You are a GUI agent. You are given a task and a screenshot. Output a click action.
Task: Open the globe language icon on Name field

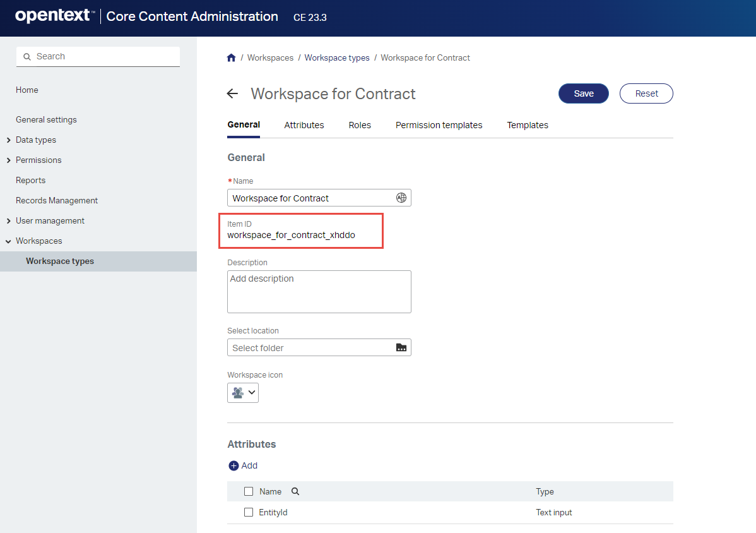point(401,198)
